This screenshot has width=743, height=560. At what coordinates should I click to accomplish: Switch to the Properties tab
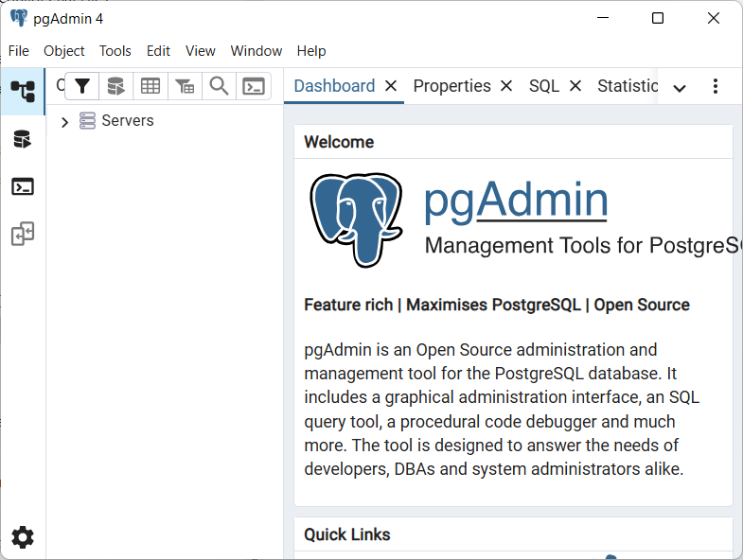(x=452, y=86)
